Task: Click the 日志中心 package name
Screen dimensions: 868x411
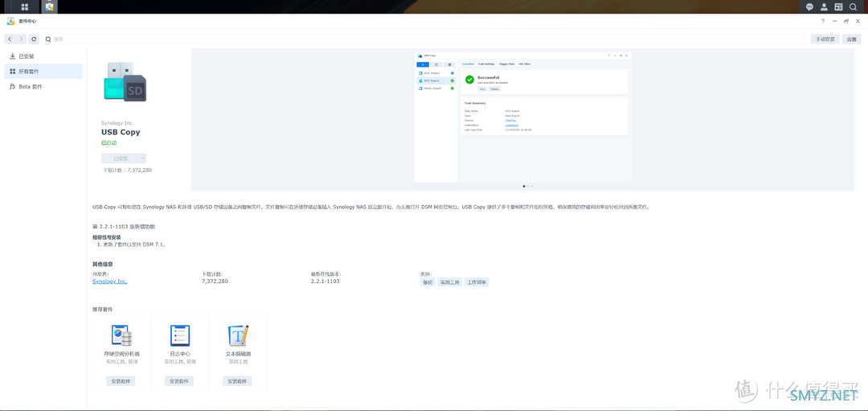Action: point(180,354)
